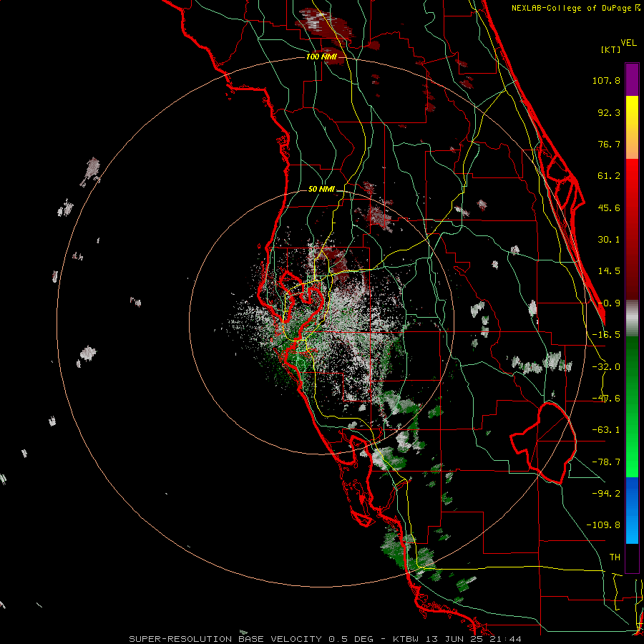The width and height of the screenshot is (644, 644).
Task: Click the -0.9 scale value
Action: [x=609, y=303]
